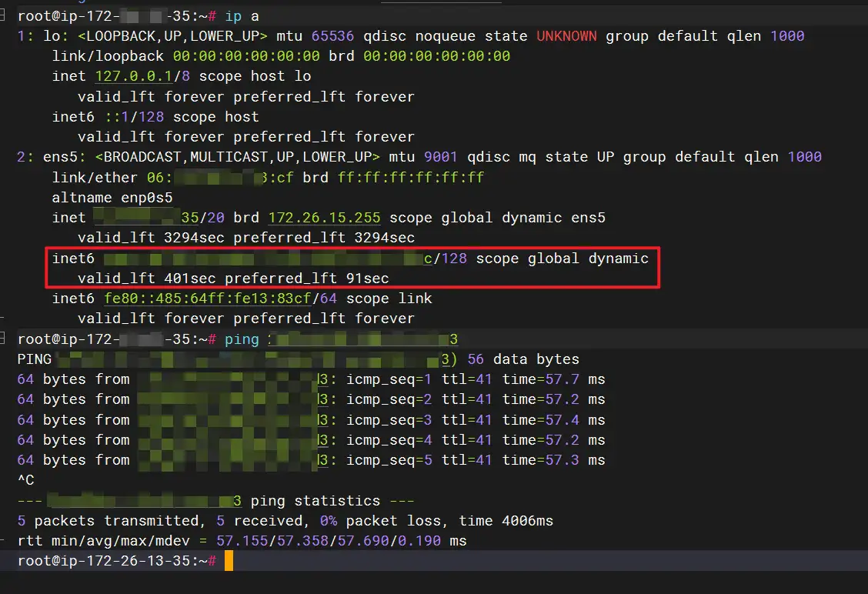Click the 'ping statistics' heading text
The image size is (868, 594).
click(315, 500)
